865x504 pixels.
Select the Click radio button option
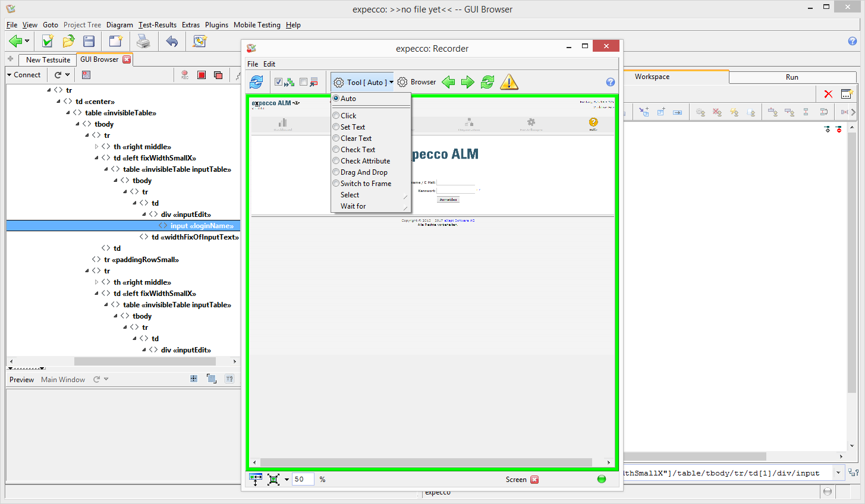pos(336,116)
